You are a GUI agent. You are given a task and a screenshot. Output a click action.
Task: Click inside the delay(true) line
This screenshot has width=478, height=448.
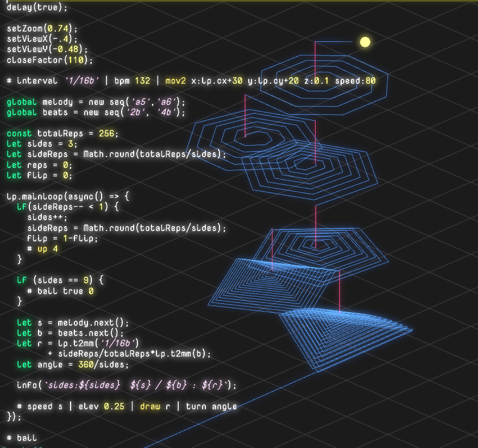37,7
